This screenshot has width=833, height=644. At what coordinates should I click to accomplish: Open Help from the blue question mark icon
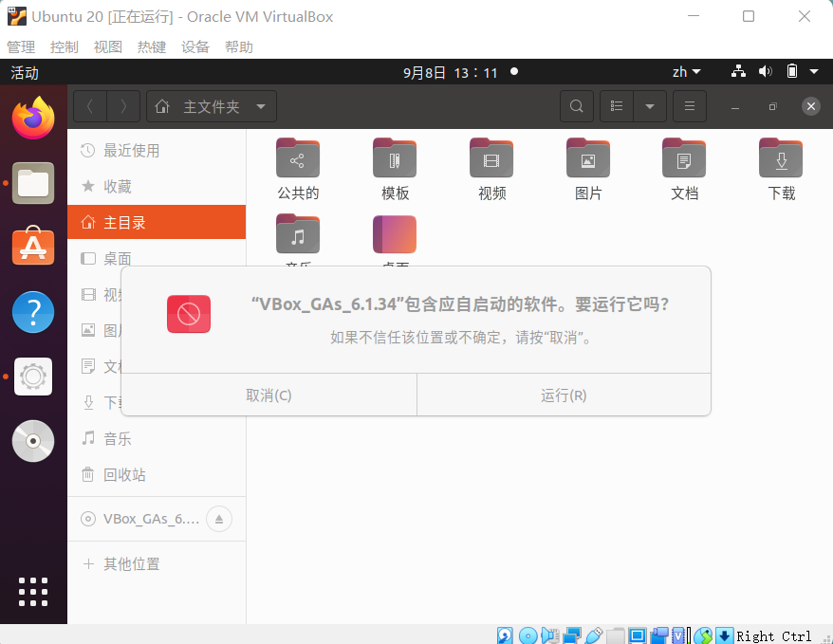tap(33, 311)
